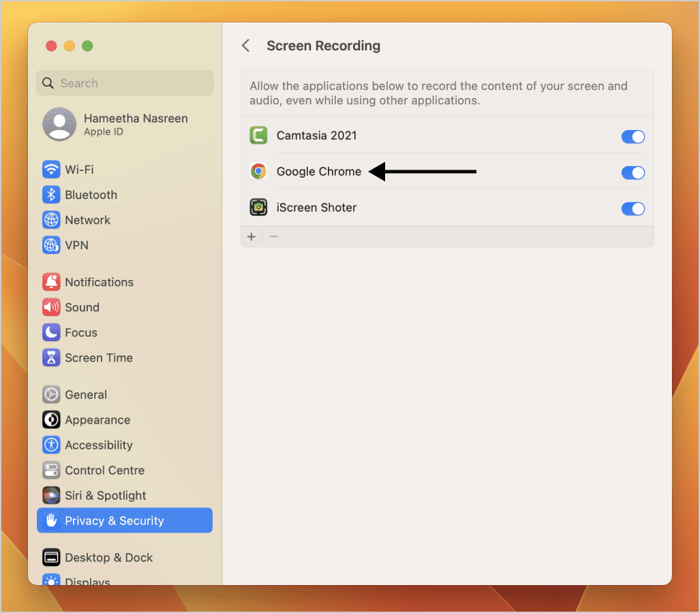Click the Siri & Spotlight icon
700x613 pixels.
click(x=51, y=495)
